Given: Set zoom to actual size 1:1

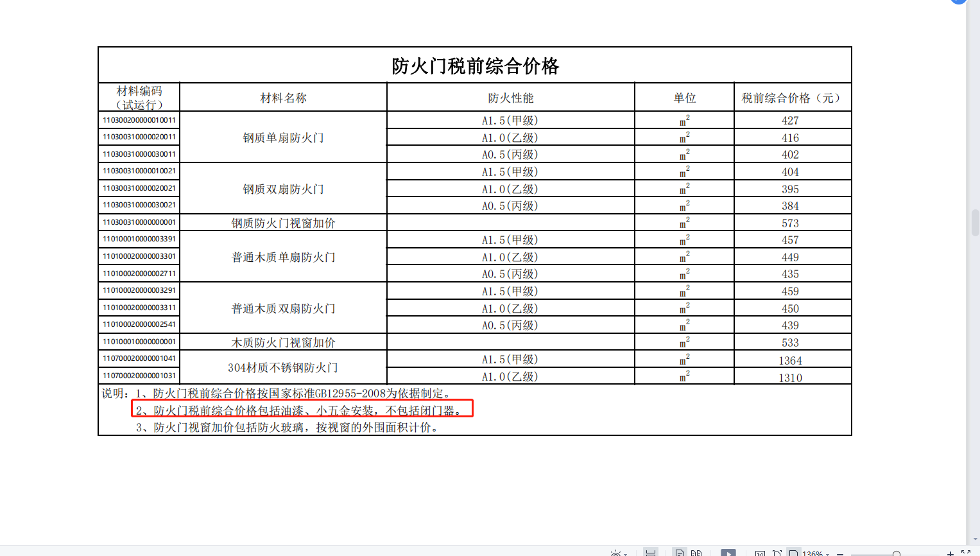Looking at the screenshot, I should (x=760, y=553).
